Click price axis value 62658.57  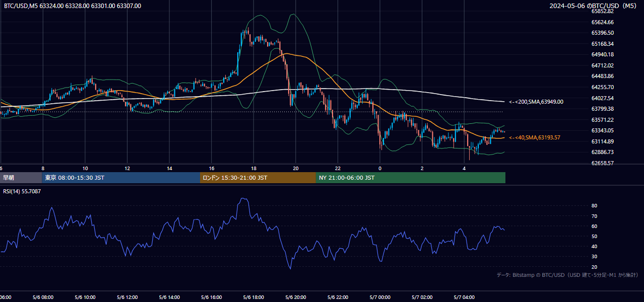pyautogui.click(x=602, y=163)
